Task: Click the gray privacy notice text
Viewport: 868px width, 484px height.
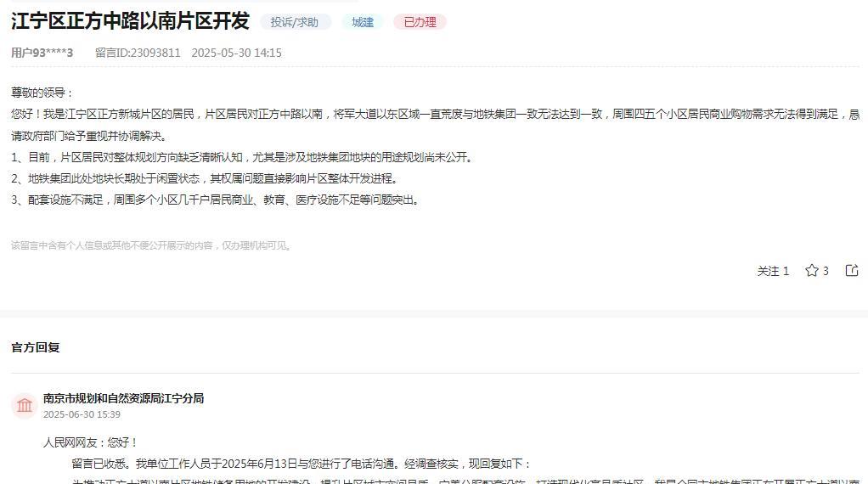Action: point(152,245)
